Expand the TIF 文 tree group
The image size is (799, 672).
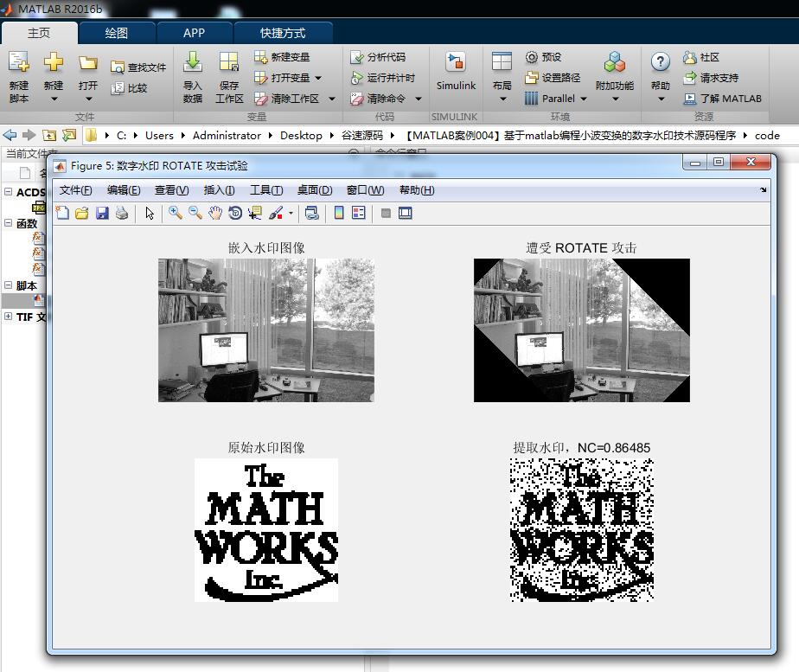[8, 316]
